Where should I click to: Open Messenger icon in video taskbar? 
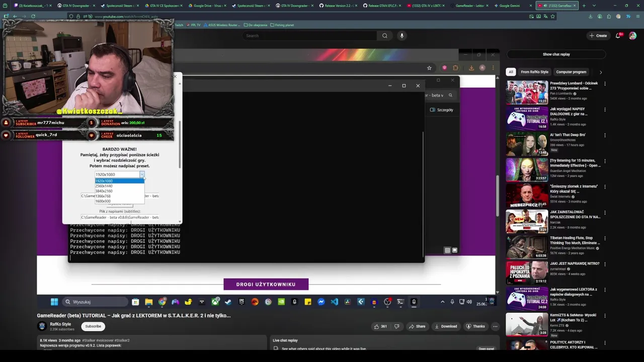coord(321,302)
